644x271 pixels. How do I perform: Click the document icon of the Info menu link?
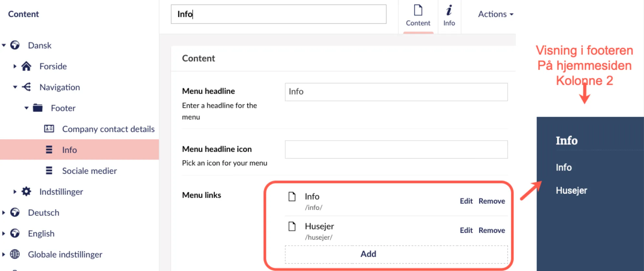point(292,196)
